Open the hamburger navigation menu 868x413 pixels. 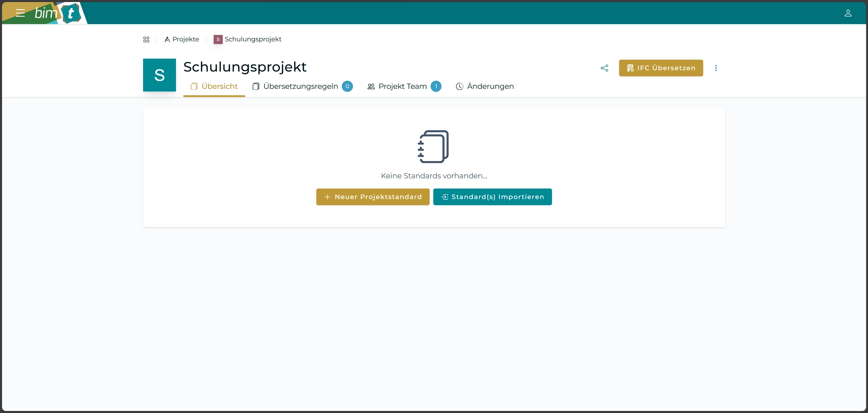point(20,13)
